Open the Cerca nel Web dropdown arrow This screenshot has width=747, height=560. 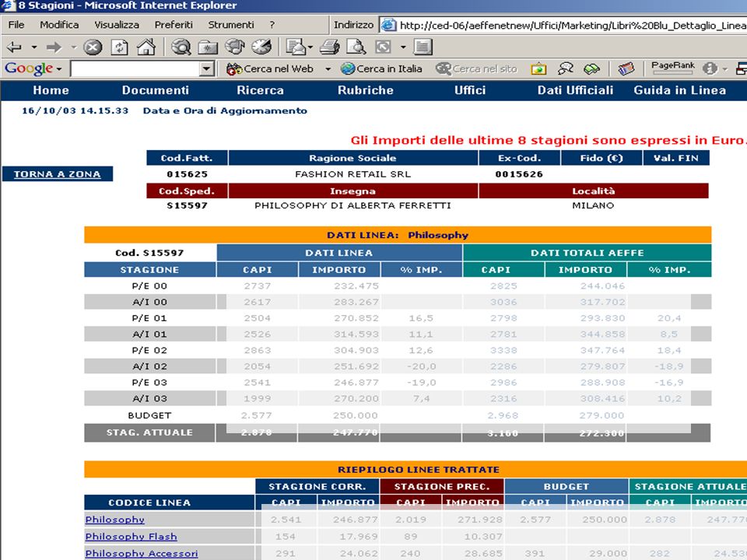tap(328, 69)
